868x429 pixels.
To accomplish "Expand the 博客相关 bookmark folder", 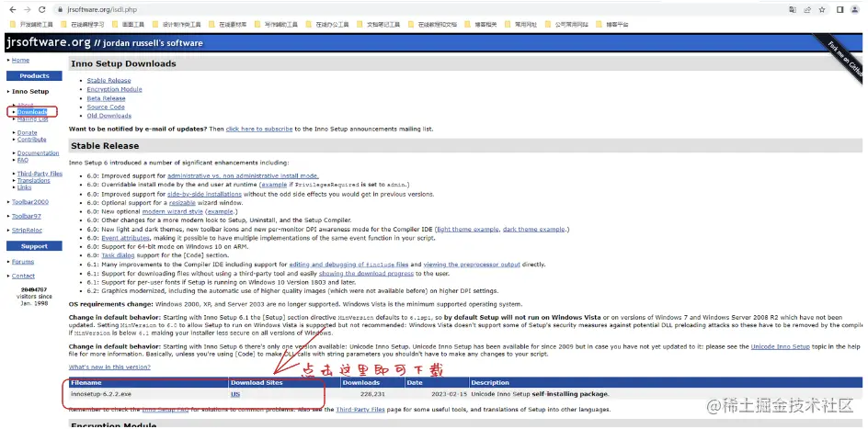I will click(x=481, y=24).
